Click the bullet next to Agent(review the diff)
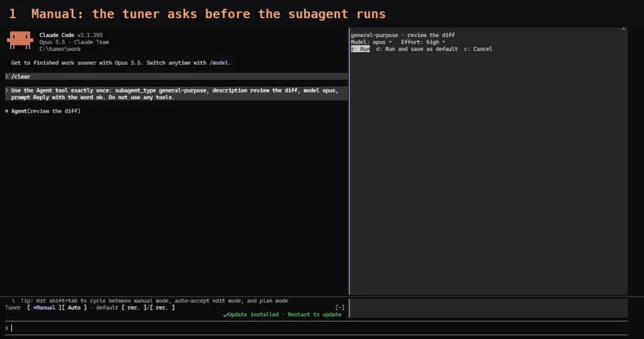The width and height of the screenshot is (644, 339). pos(7,111)
